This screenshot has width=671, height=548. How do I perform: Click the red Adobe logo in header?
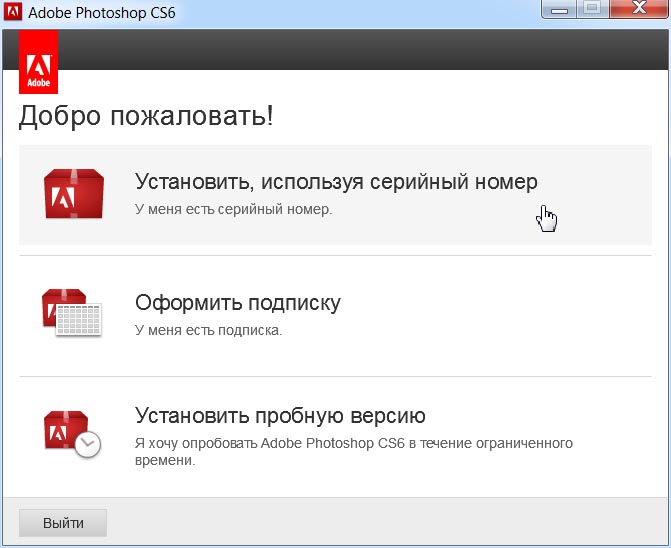pos(39,62)
